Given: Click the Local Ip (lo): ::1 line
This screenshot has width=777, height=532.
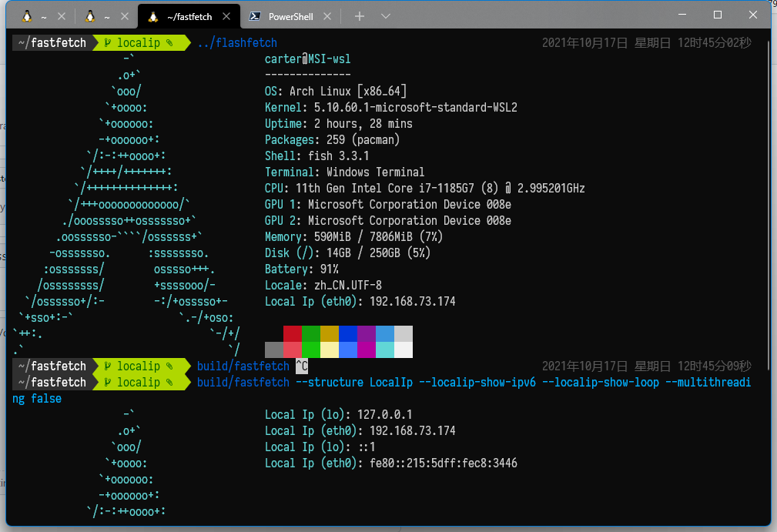Looking at the screenshot, I should (320, 447).
